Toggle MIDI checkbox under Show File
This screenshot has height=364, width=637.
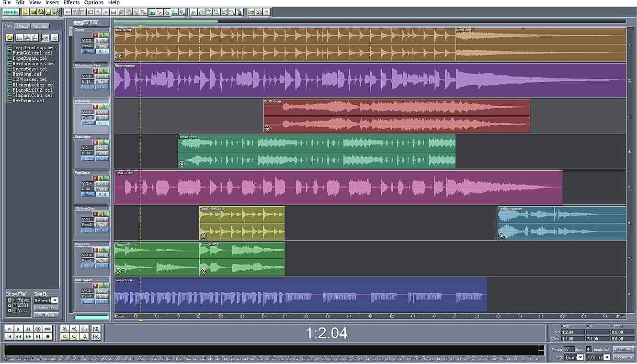[x=9, y=306]
